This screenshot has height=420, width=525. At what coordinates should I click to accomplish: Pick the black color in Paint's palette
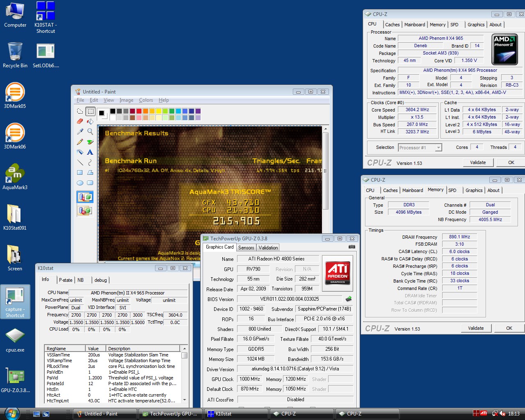(113, 111)
